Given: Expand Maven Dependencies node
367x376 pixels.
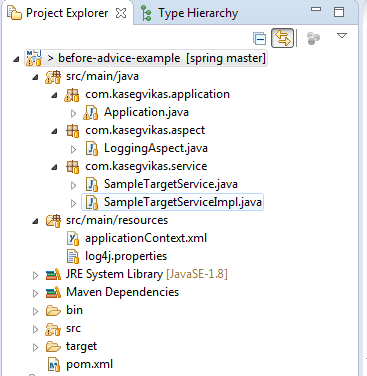Looking at the screenshot, I should click(x=35, y=293).
